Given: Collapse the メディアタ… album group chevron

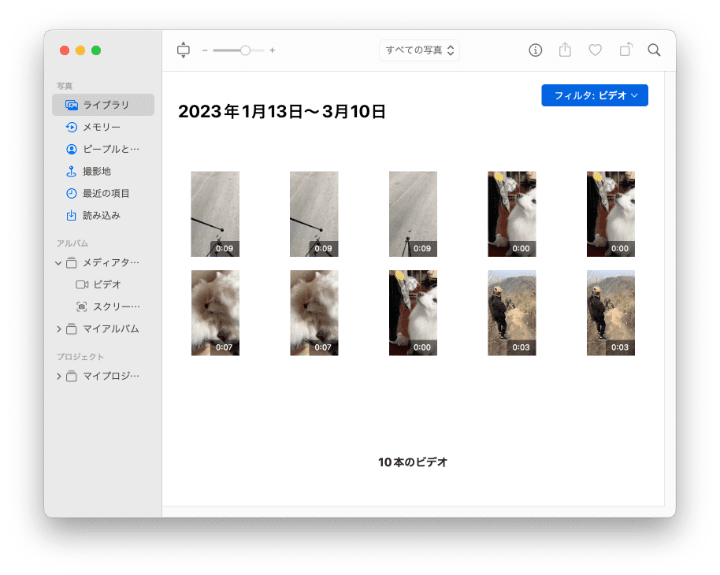Looking at the screenshot, I should coord(58,263).
